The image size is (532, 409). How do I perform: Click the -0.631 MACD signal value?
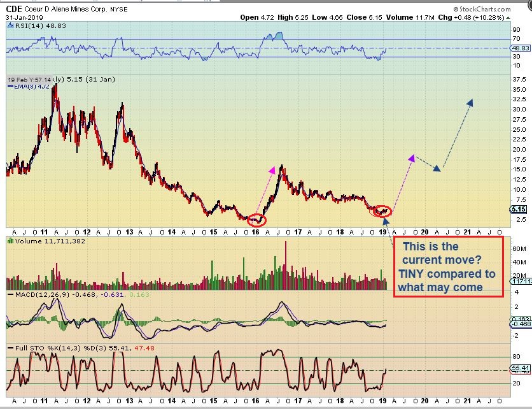[x=111, y=294]
